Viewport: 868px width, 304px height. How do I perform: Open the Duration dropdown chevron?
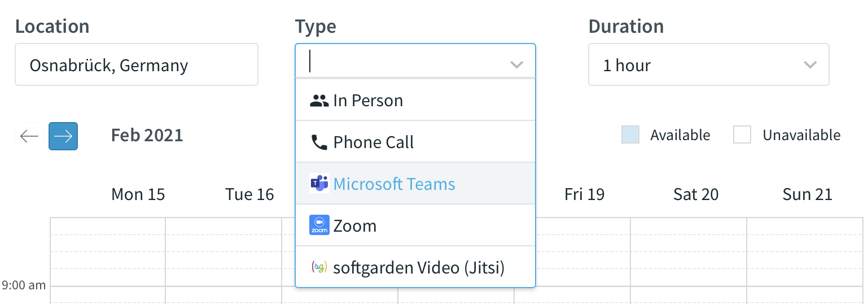pos(810,65)
